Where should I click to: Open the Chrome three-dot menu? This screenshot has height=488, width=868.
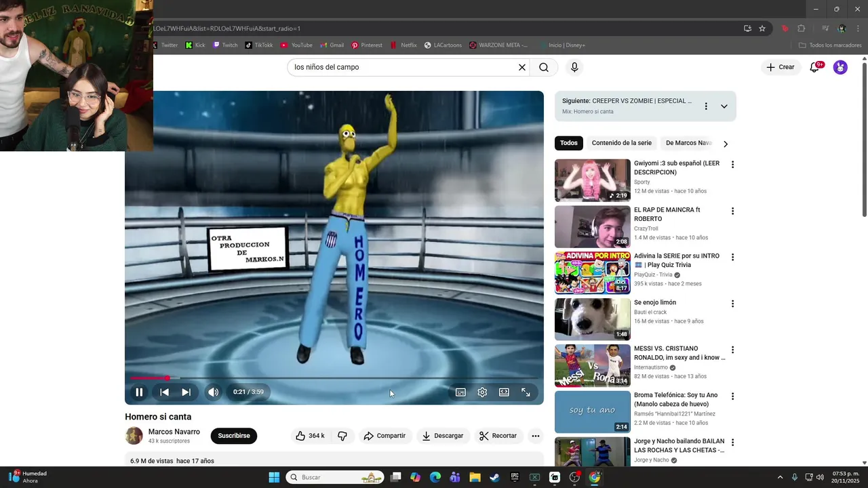(859, 28)
